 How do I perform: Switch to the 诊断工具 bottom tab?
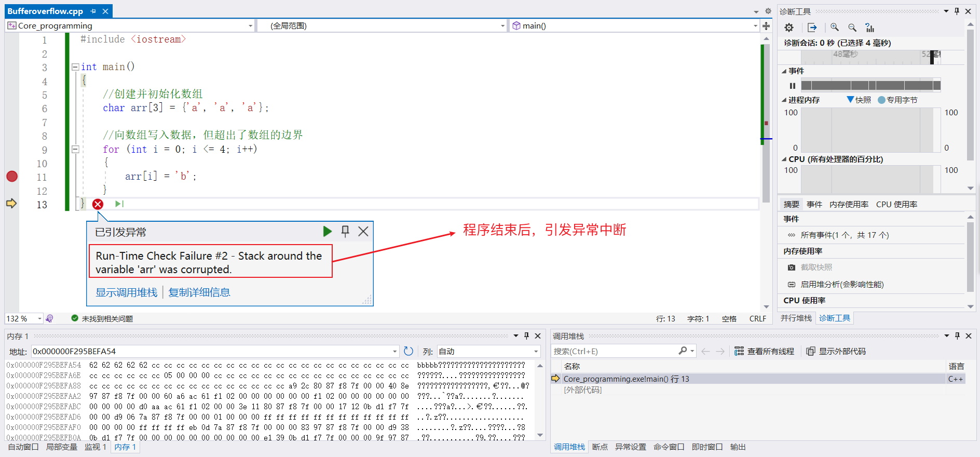tap(835, 318)
